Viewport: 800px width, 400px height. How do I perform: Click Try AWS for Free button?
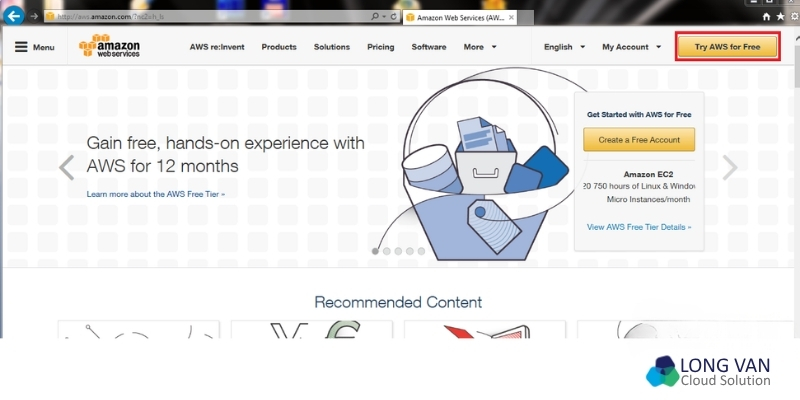coord(728,47)
